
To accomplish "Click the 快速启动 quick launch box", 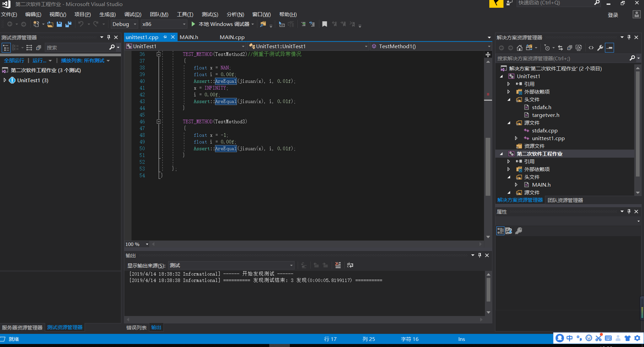I will click(x=555, y=3).
